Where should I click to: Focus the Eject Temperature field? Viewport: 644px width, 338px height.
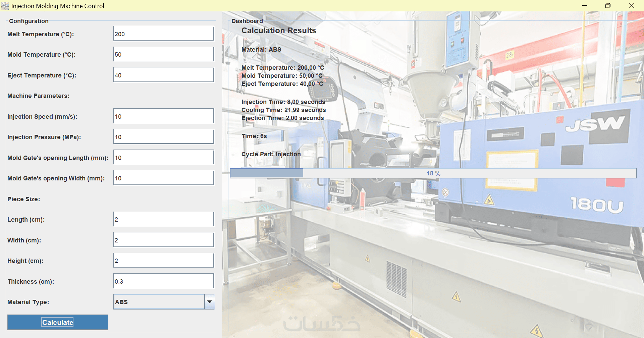(163, 75)
